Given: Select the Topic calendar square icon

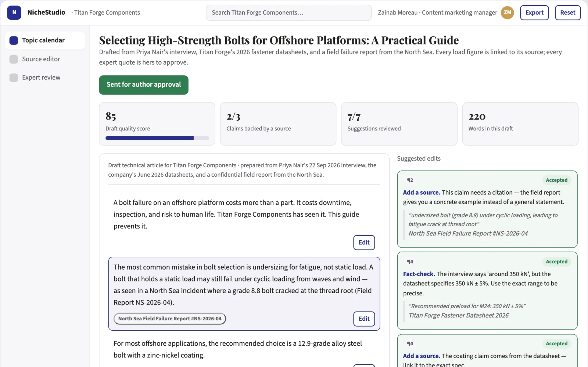Looking at the screenshot, I should tap(14, 40).
